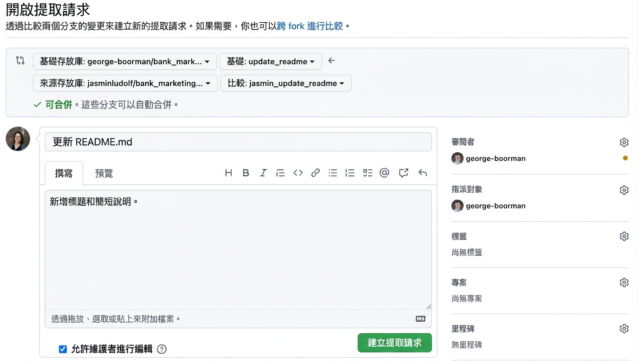Click george-boorman avatar under 審閱者
The height and width of the screenshot is (364, 638).
[x=457, y=158]
